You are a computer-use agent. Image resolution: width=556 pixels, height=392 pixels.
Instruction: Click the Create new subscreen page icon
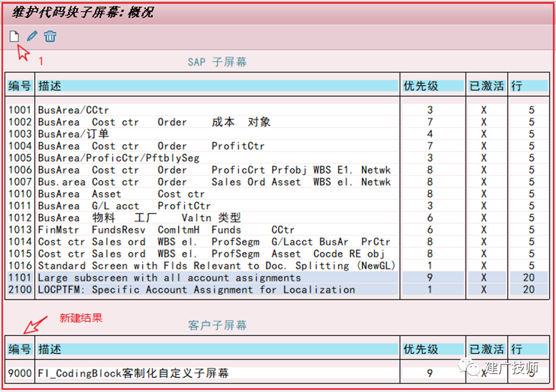tap(14, 36)
